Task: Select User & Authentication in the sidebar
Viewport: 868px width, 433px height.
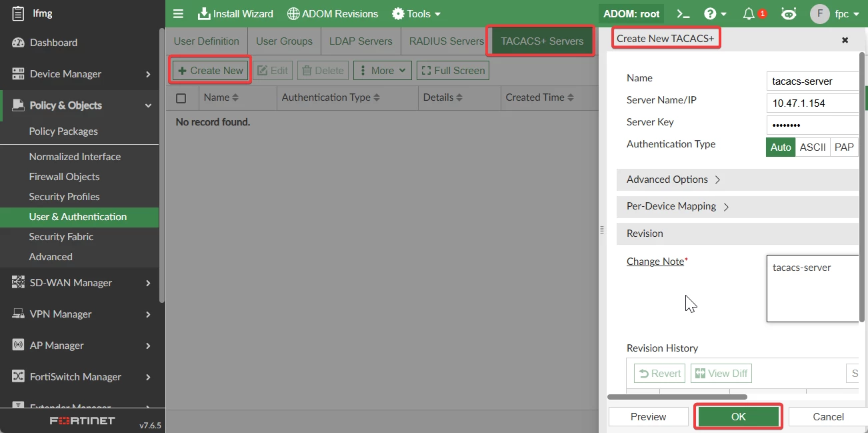Action: point(79,217)
